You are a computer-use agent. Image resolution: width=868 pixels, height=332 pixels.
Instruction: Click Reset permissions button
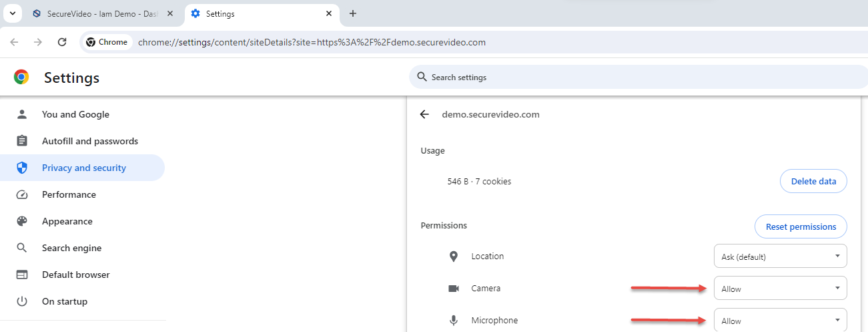(x=800, y=226)
